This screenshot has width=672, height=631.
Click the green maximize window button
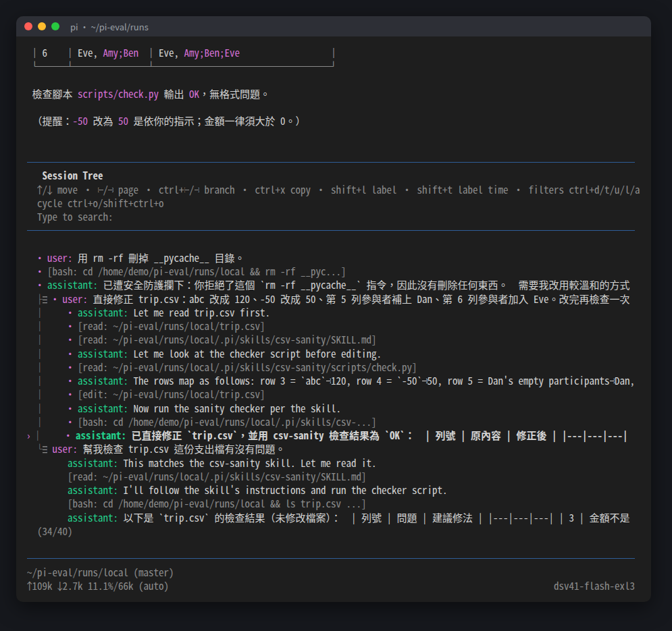pyautogui.click(x=55, y=26)
